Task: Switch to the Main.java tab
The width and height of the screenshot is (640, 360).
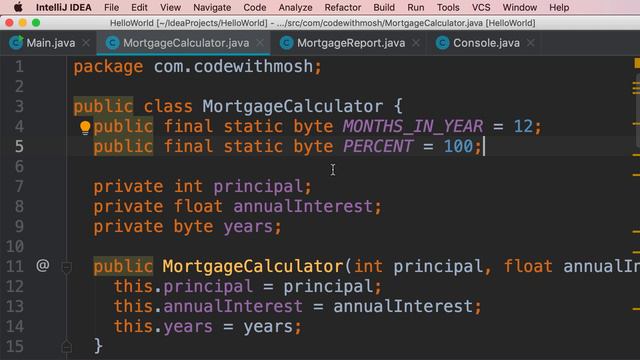Action: (51, 43)
